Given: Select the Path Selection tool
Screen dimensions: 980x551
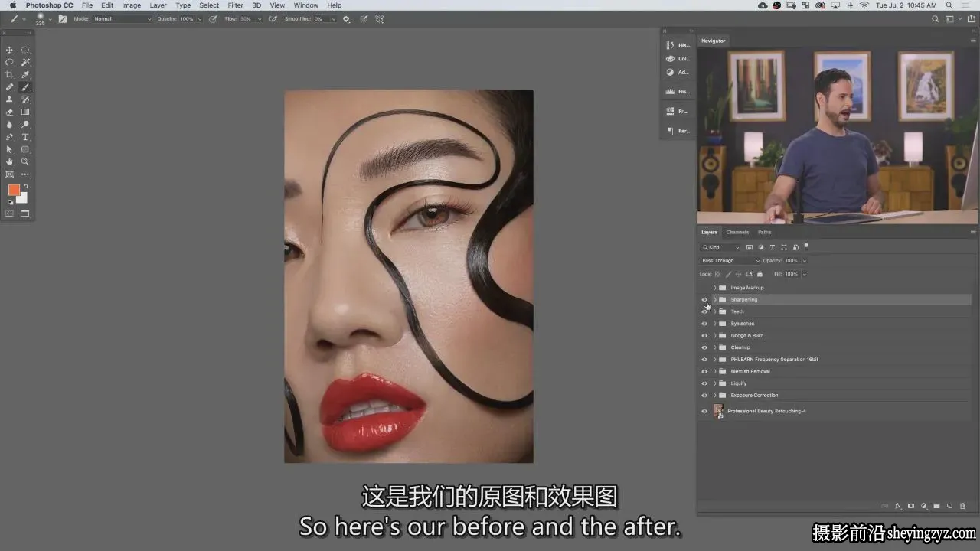Looking at the screenshot, I should [10, 149].
